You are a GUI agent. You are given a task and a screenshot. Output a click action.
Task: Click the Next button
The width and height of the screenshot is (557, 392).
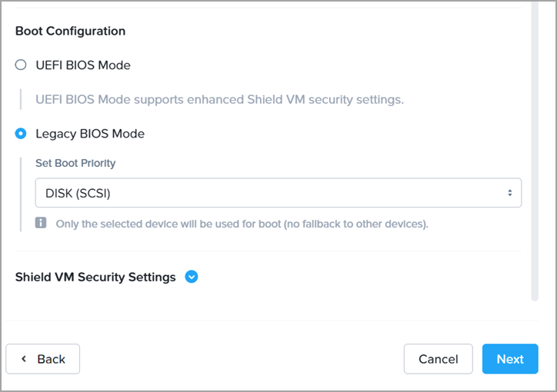[x=510, y=359]
